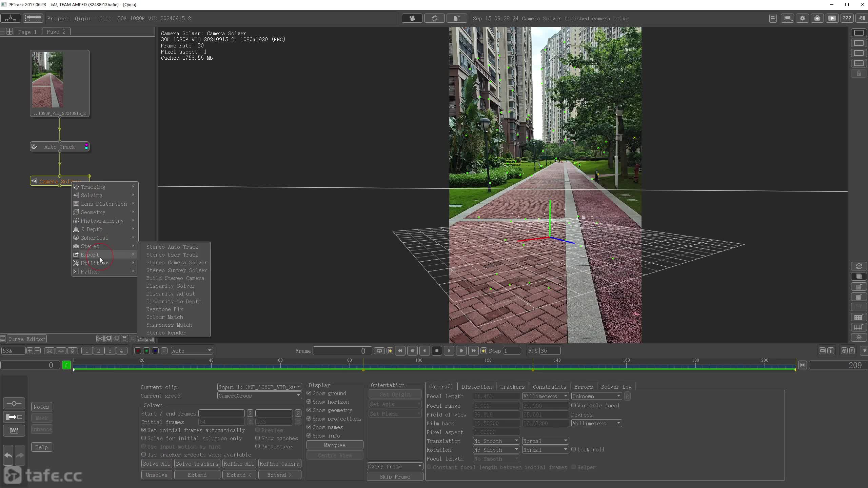Viewport: 868px width, 488px height.
Task: Click the Solve All button
Action: tap(157, 464)
